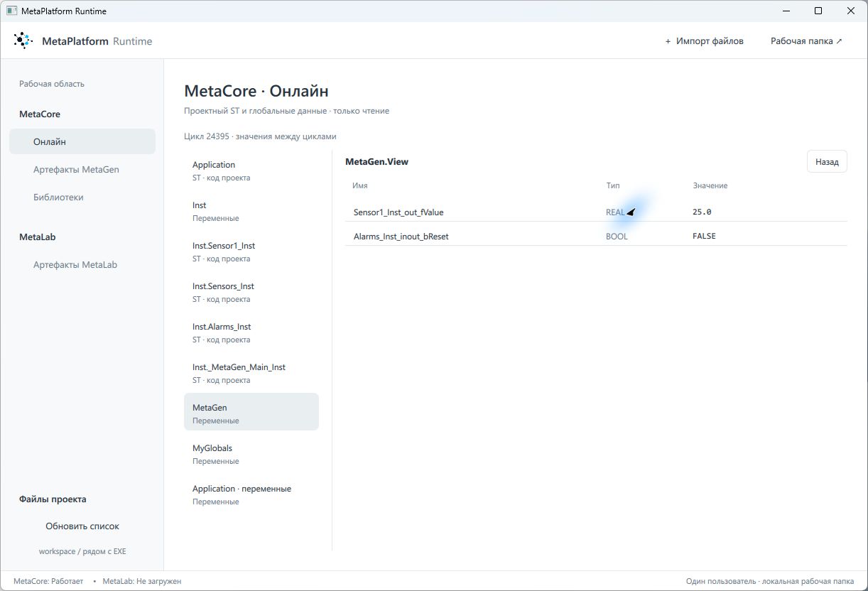Viewport: 868px width, 591px height.
Task: Click the BOOL type cell
Action: [617, 236]
